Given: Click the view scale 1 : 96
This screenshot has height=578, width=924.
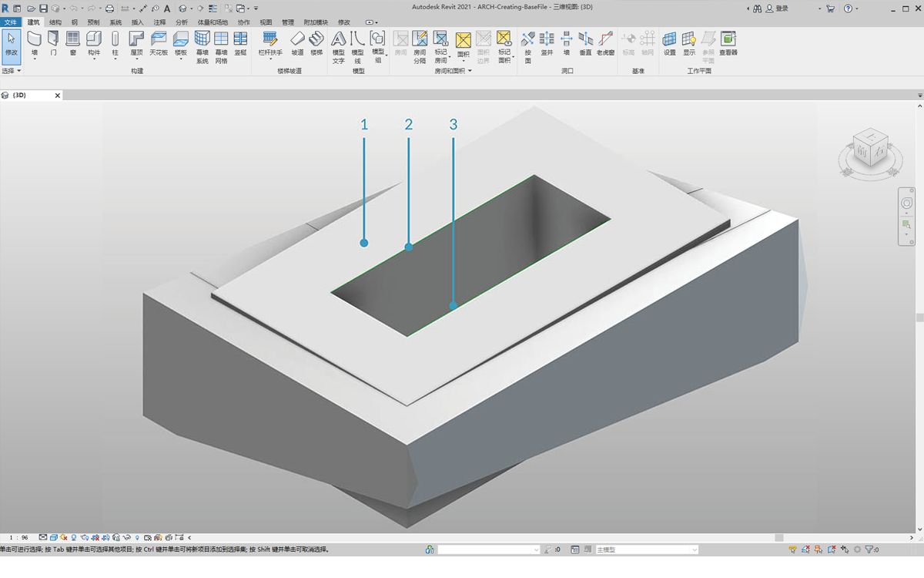Looking at the screenshot, I should (x=19, y=537).
